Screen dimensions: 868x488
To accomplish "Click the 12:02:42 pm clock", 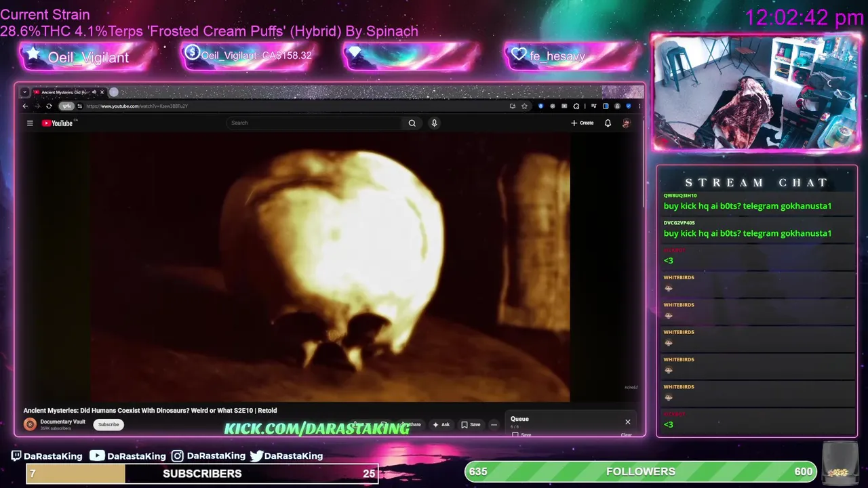I will (804, 18).
